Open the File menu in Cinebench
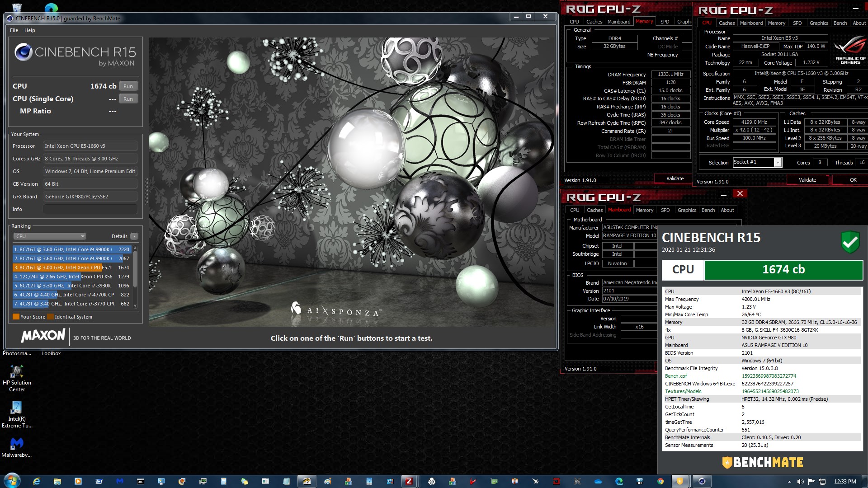Image resolution: width=868 pixels, height=488 pixels. [x=14, y=30]
